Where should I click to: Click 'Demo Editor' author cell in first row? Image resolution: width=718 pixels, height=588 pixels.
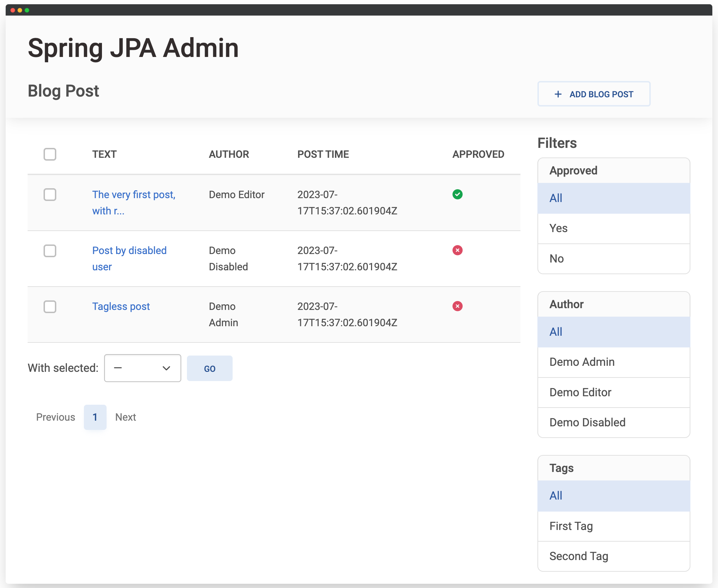tap(237, 195)
